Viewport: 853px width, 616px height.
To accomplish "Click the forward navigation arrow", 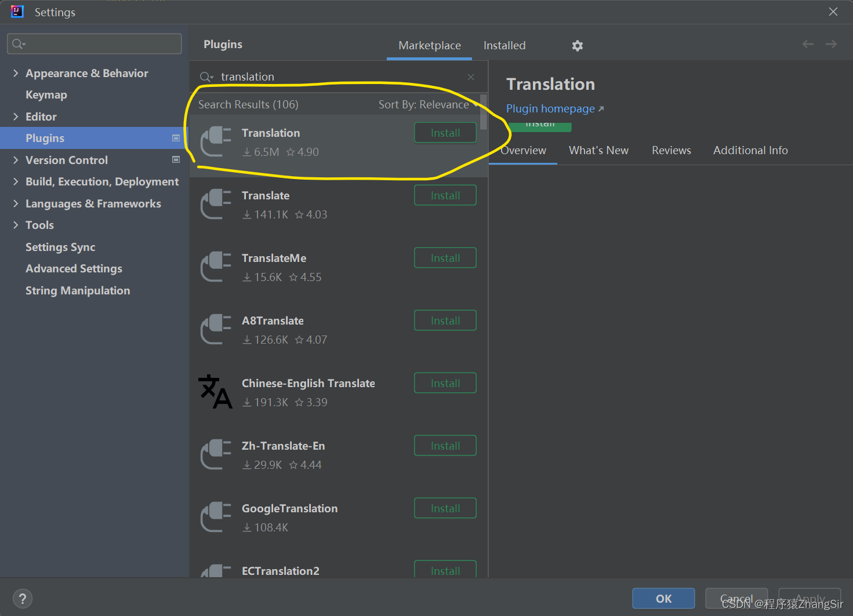I will coord(831,44).
